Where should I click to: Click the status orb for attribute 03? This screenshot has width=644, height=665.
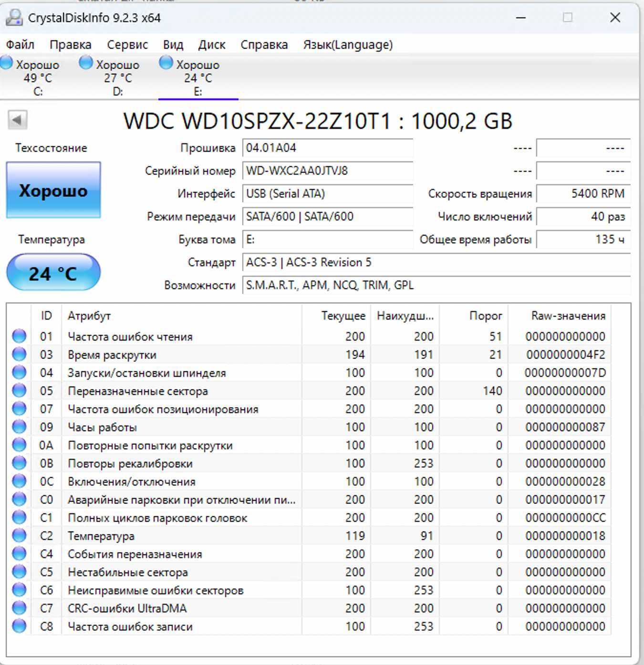click(19, 354)
